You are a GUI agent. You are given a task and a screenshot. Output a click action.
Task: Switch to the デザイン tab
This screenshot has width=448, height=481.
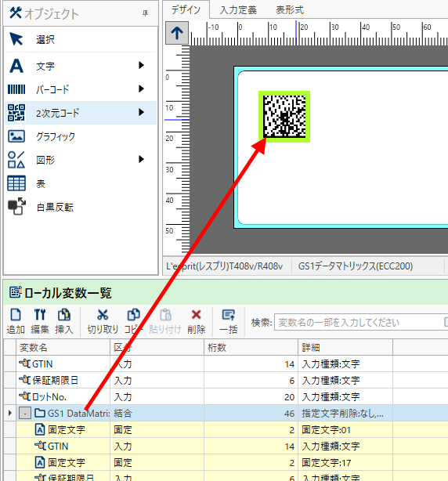pyautogui.click(x=186, y=10)
